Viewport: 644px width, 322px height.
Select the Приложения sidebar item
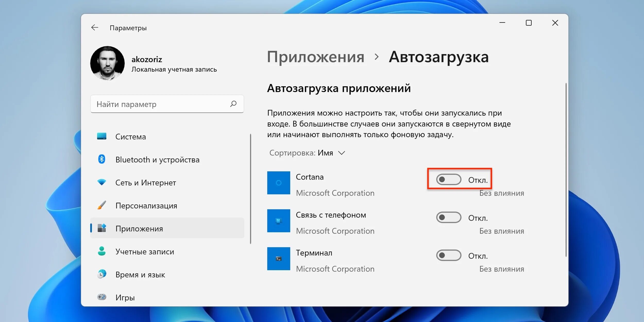167,228
